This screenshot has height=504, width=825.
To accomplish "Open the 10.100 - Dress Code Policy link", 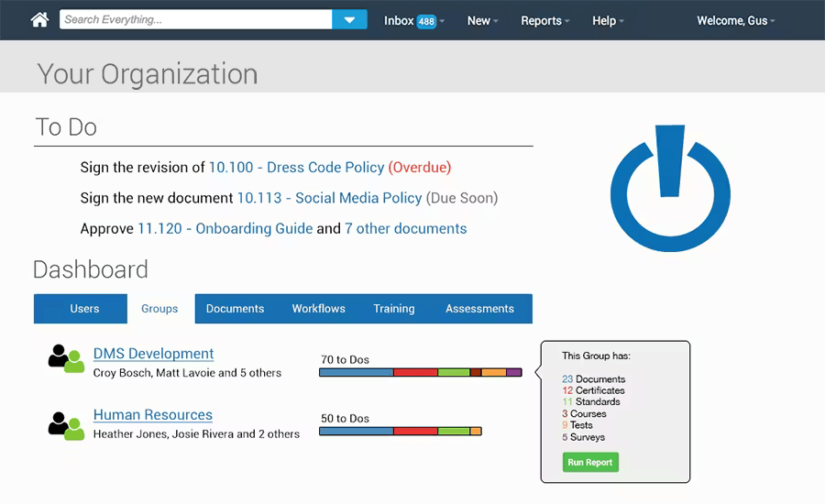I will pos(296,168).
